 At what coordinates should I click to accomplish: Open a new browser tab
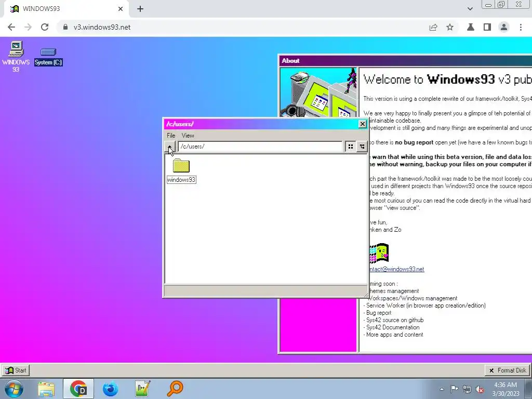point(140,9)
